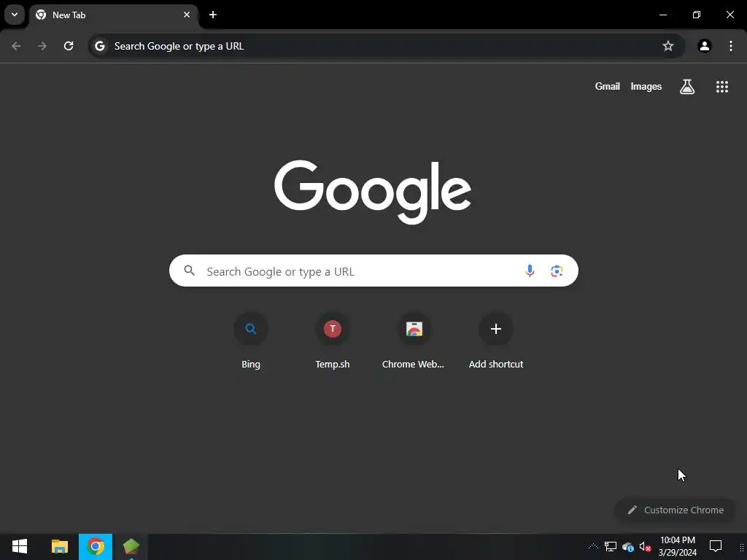Open Search Labs flask icon
Image resolution: width=747 pixels, height=560 pixels.
687,87
